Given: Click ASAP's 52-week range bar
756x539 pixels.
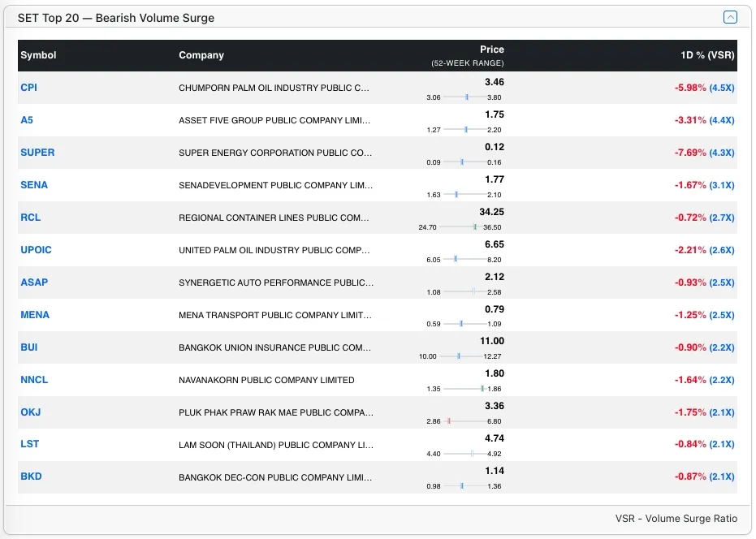Looking at the screenshot, I should click(464, 292).
